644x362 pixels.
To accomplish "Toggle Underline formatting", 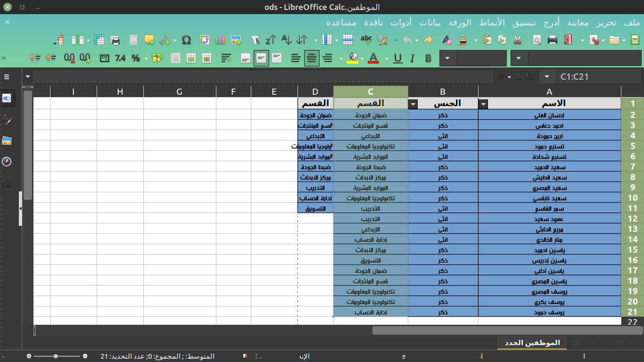I will coord(397,58).
